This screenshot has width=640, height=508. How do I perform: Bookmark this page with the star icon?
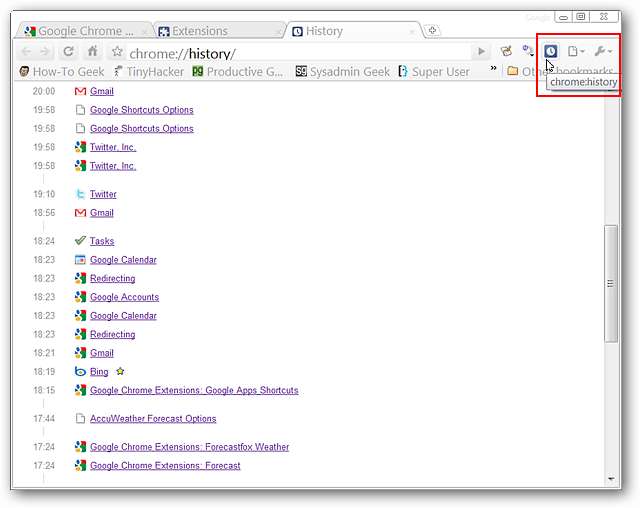tap(117, 51)
